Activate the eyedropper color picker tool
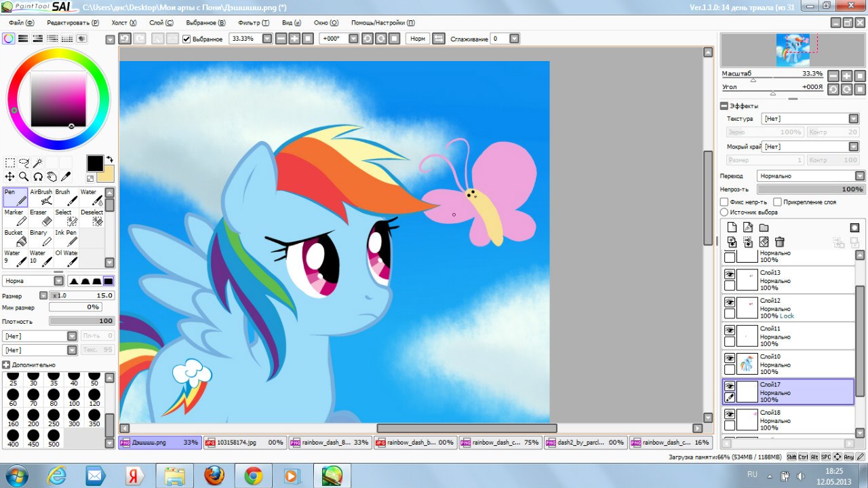 coord(66,176)
